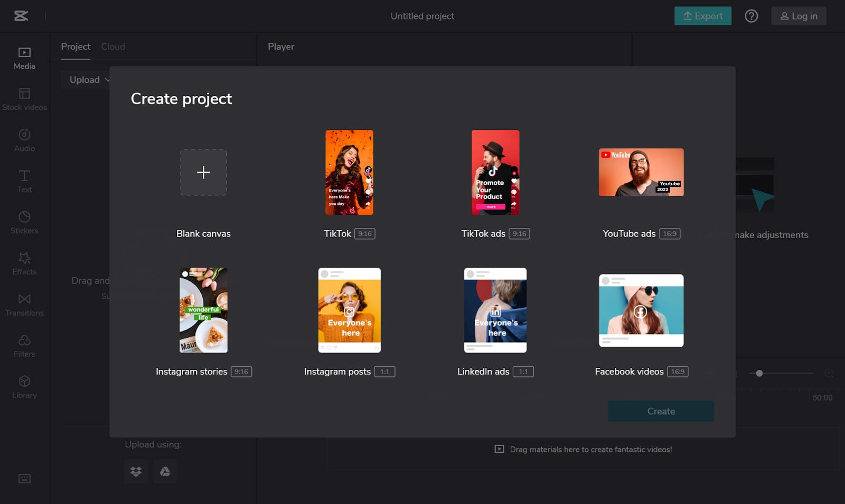Open the Stickers panel

pyautogui.click(x=24, y=223)
